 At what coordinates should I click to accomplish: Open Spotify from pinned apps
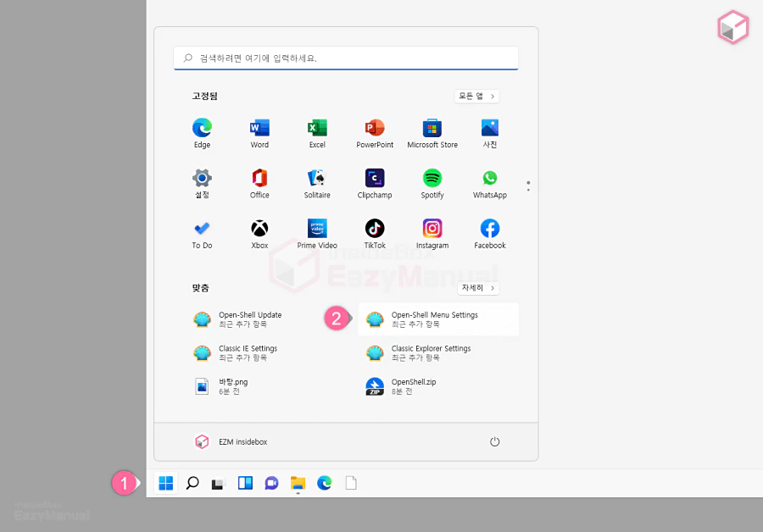coord(432,184)
